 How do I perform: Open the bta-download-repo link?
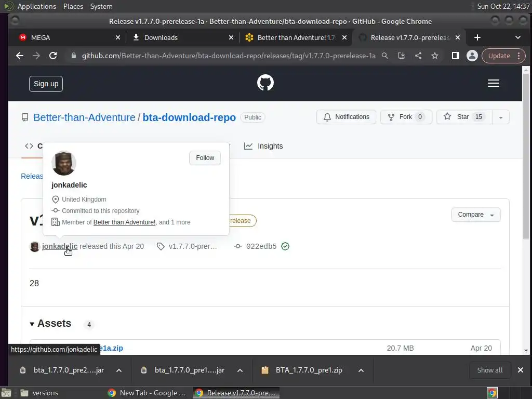click(189, 117)
